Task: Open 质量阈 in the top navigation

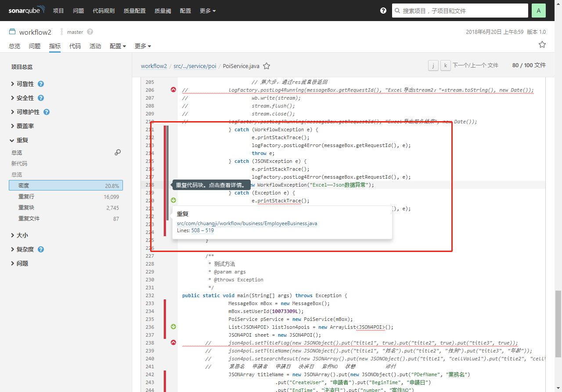Action: click(163, 11)
